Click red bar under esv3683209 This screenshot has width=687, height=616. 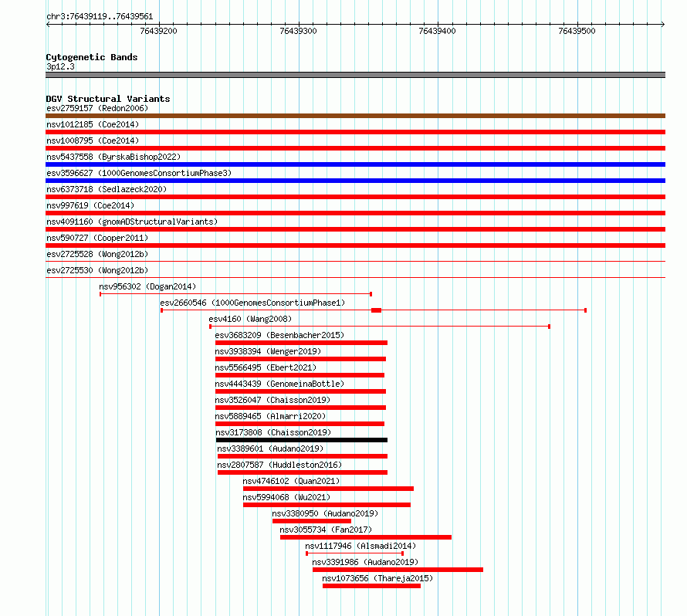pos(301,343)
